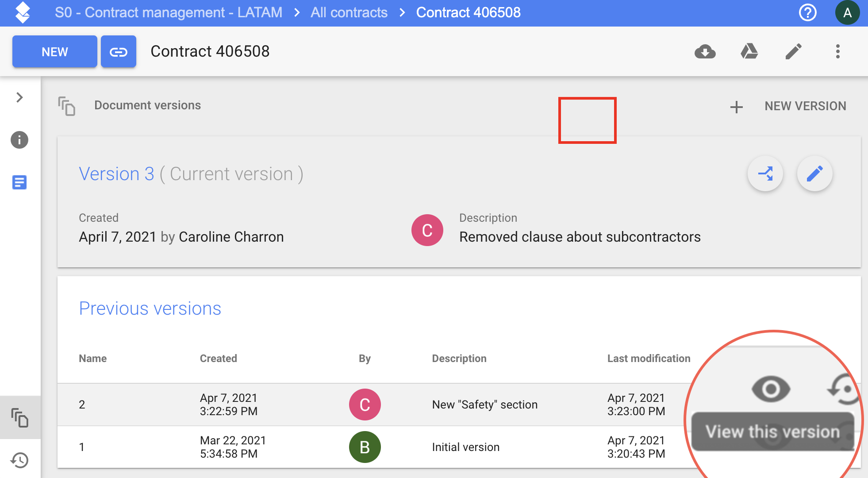Click the restore version icon

pos(843,389)
